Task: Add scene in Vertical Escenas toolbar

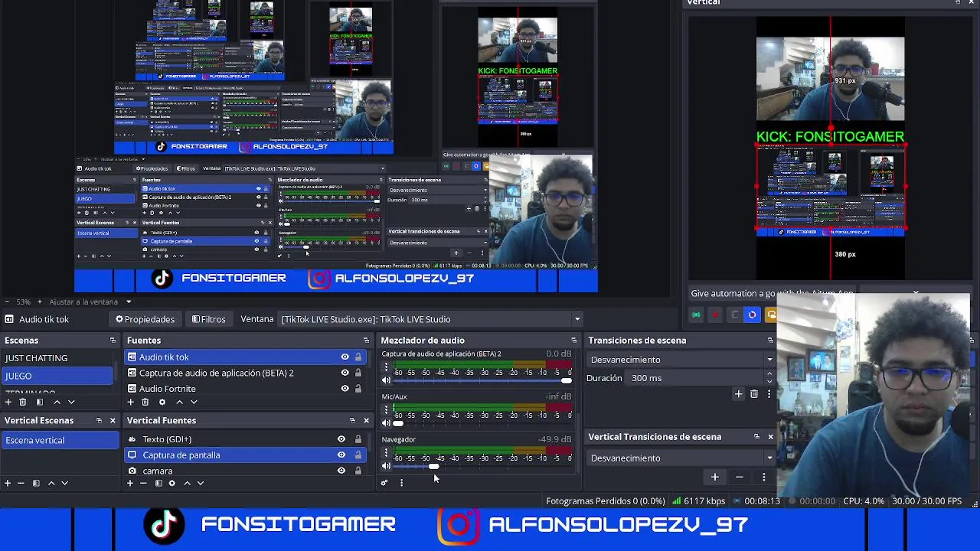Action: [8, 483]
